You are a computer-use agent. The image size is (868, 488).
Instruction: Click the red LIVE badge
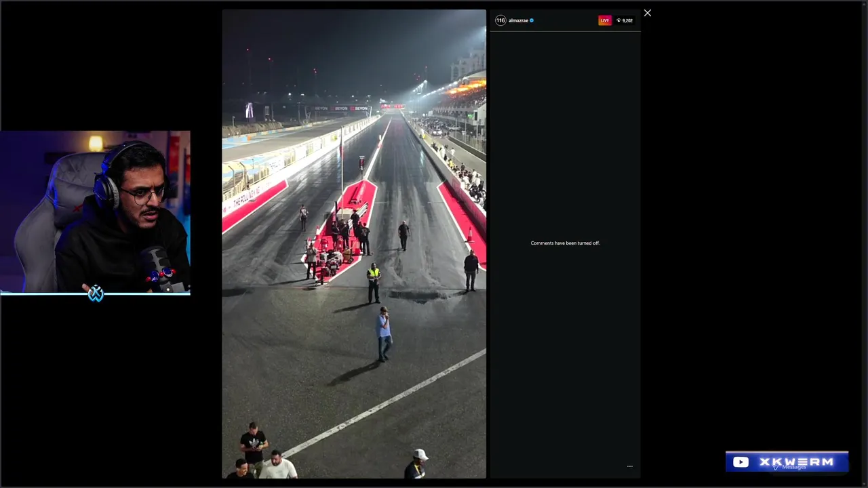coord(605,20)
